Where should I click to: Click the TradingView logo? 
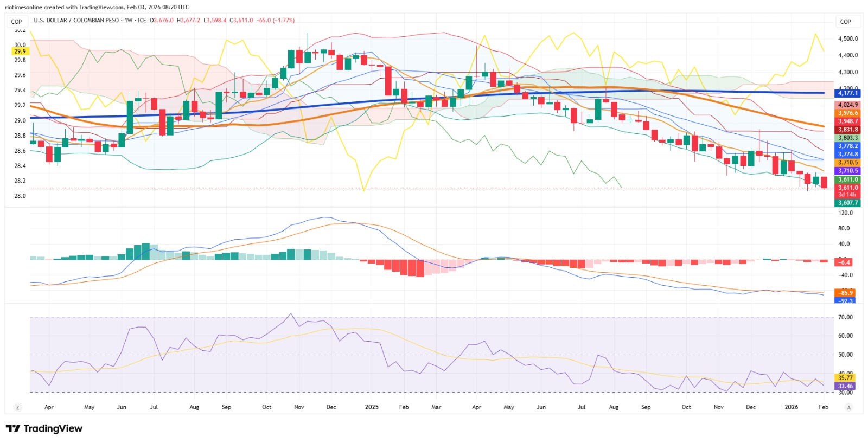click(44, 428)
